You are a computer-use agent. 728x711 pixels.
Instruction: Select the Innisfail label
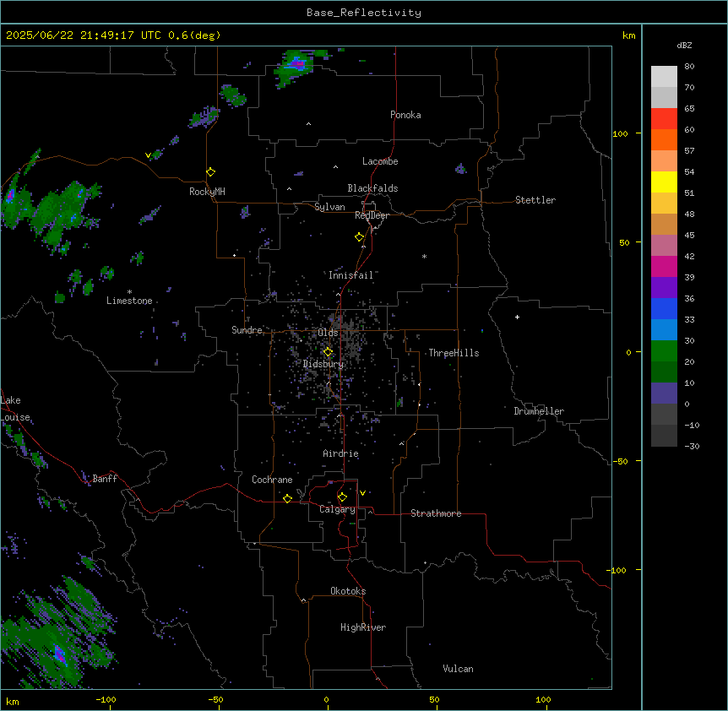[x=350, y=275]
